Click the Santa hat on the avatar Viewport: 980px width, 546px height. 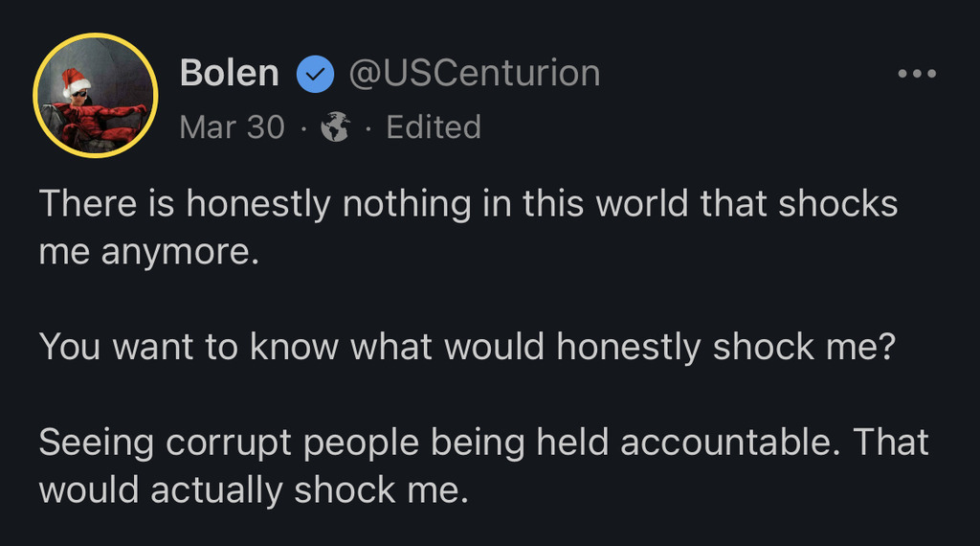[75, 82]
